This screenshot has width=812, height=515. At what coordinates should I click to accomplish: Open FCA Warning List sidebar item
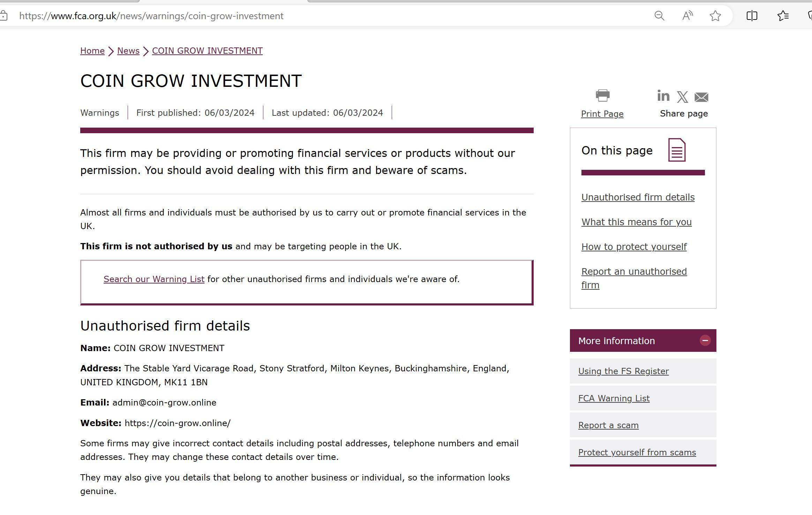click(x=614, y=399)
